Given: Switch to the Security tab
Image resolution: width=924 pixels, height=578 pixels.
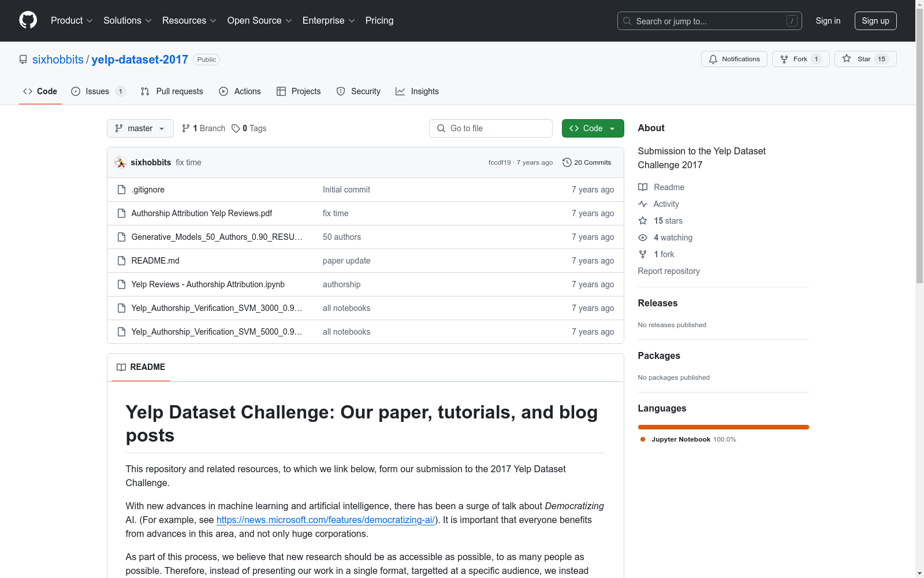Looking at the screenshot, I should click(359, 91).
